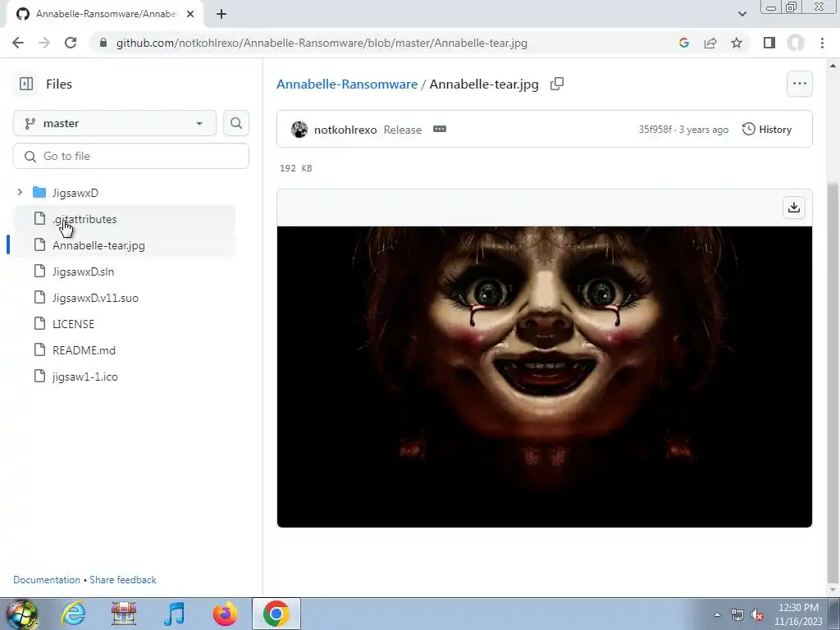Show hidden system tray icons

[x=717, y=614]
